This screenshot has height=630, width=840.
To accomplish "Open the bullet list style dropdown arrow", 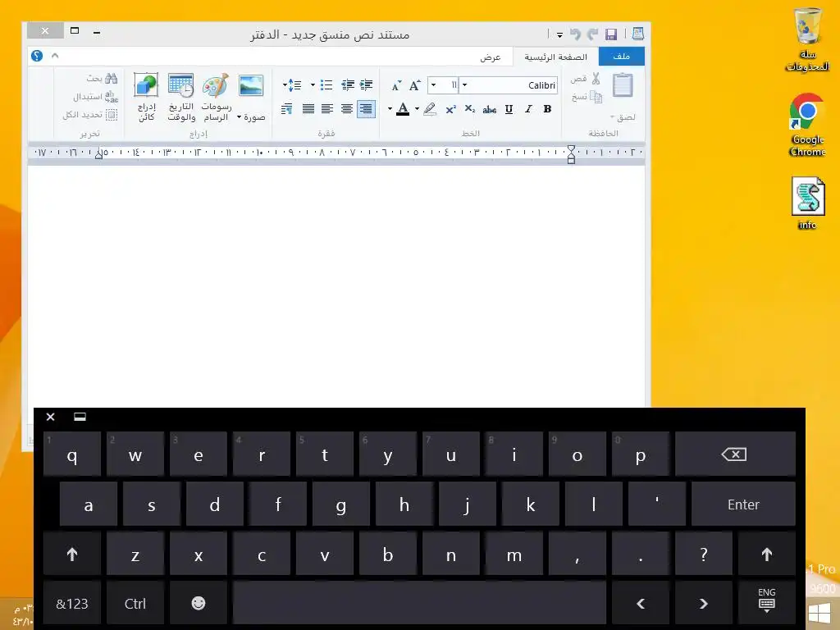I will 313,84.
